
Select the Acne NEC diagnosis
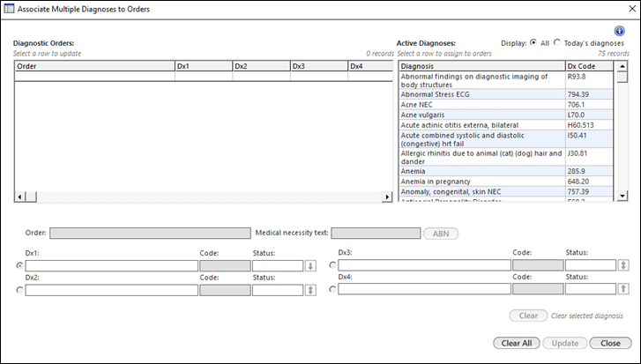pyautogui.click(x=506, y=105)
